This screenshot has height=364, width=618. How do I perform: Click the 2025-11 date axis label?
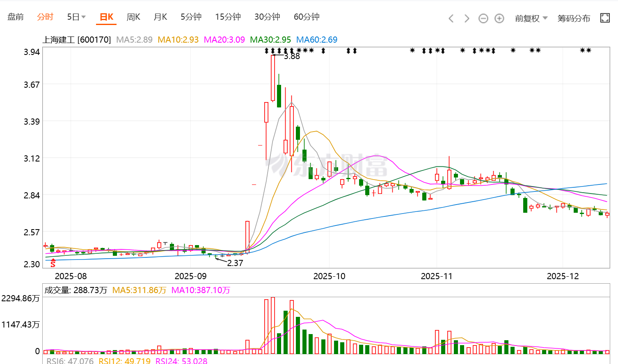point(437,276)
